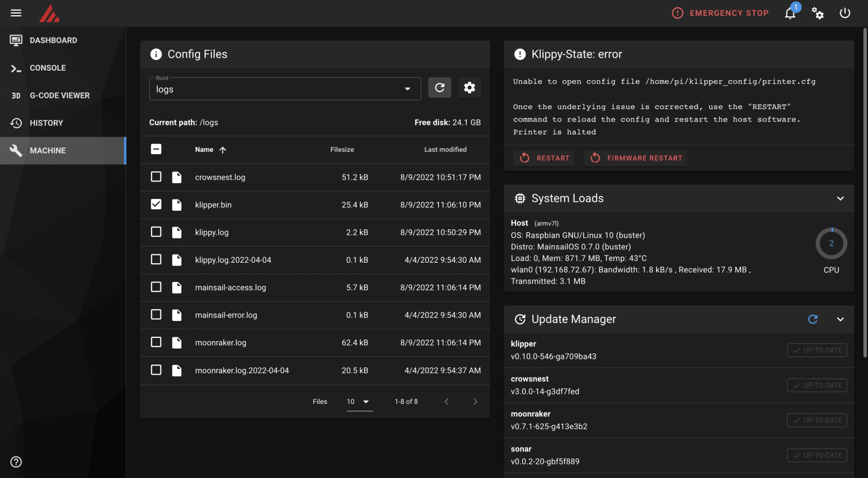868x478 pixels.
Task: Sort files by Last modified column
Action: [445, 150]
